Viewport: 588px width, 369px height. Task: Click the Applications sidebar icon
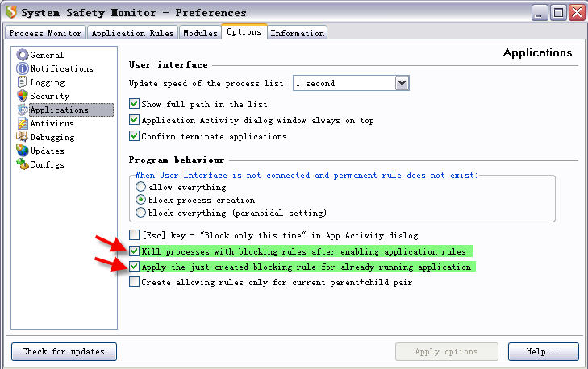(23, 110)
